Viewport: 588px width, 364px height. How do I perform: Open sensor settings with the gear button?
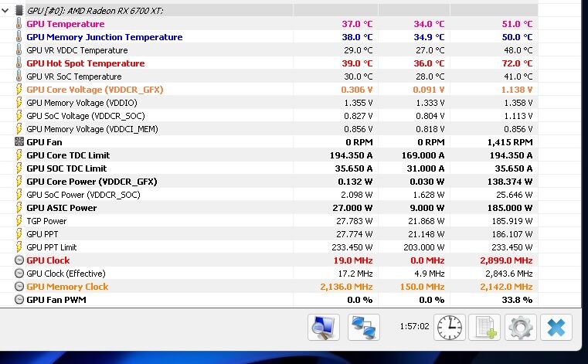point(521,327)
